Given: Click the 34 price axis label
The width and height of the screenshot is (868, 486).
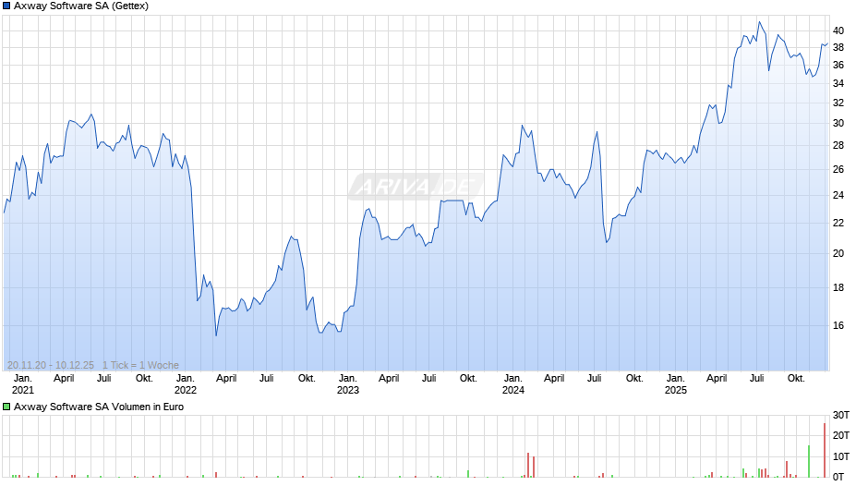Looking at the screenshot, I should pos(838,84).
